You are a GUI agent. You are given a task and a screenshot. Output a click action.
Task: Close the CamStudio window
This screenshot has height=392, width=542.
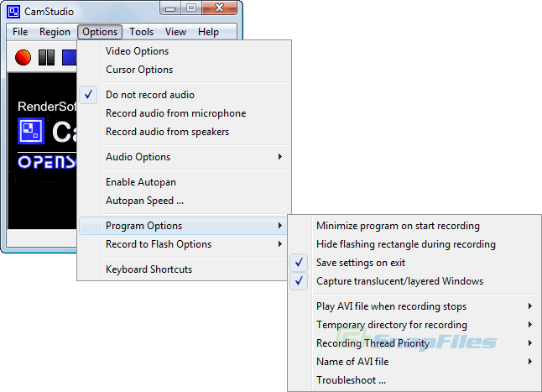(x=220, y=8)
